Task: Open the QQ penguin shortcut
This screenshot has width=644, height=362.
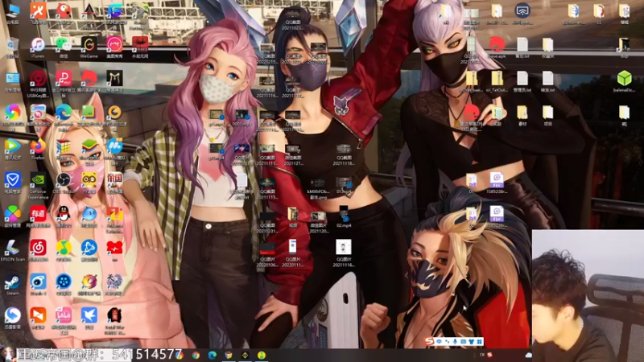Action: click(x=64, y=214)
